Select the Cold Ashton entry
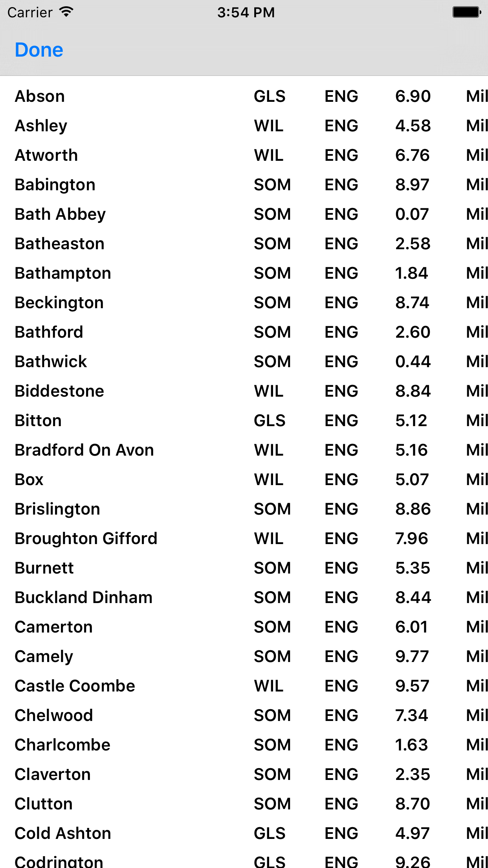This screenshot has height=868, width=488. point(244,833)
